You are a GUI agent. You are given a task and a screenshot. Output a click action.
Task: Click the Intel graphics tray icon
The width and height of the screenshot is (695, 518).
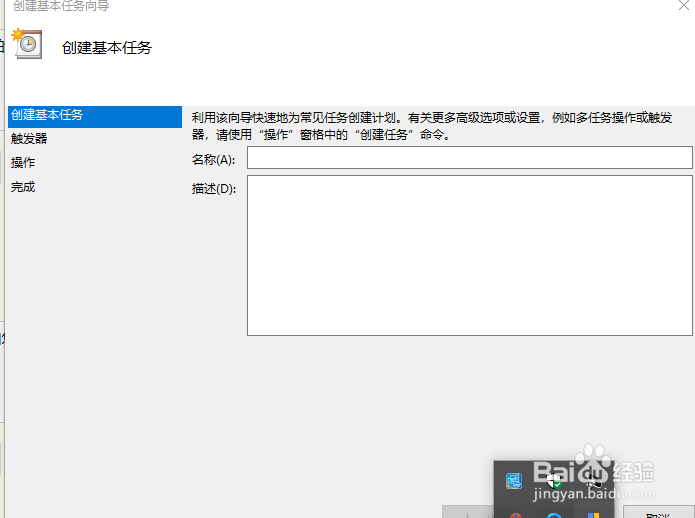tap(514, 481)
